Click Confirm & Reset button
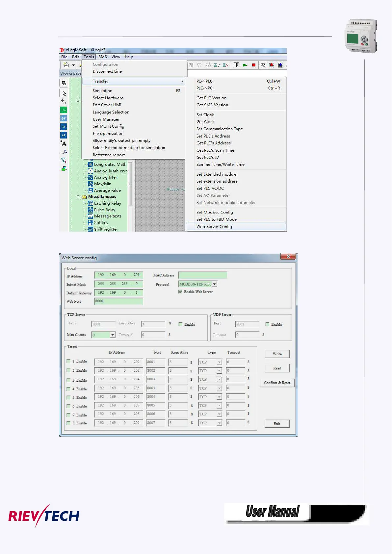The width and height of the screenshot is (392, 554). click(277, 383)
